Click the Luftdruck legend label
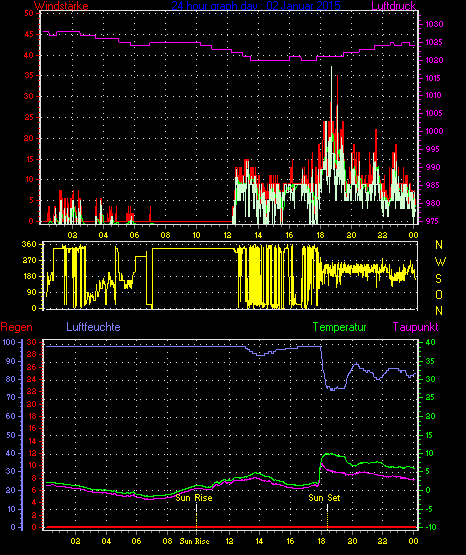 pyautogui.click(x=393, y=5)
